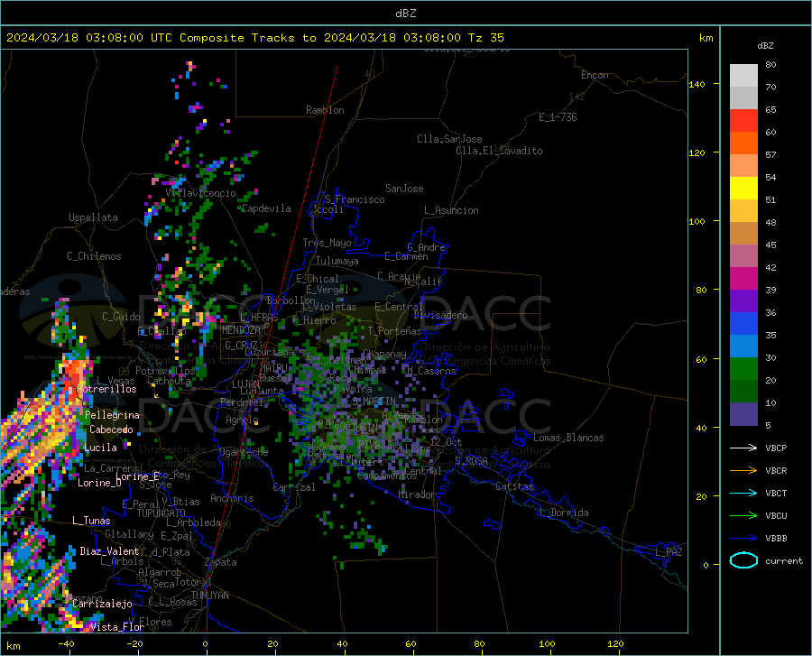This screenshot has height=656, width=812.
Task: Pick the slate 10 dBZ color swatch
Action: [743, 414]
